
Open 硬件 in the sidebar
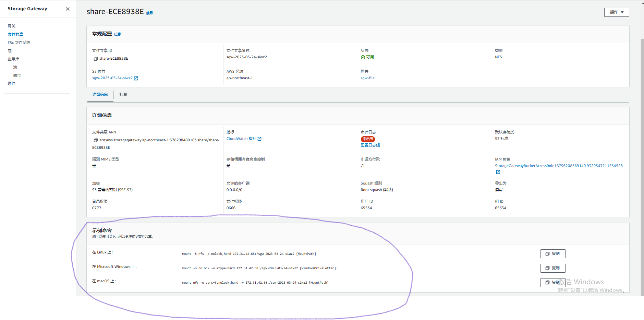click(x=12, y=83)
